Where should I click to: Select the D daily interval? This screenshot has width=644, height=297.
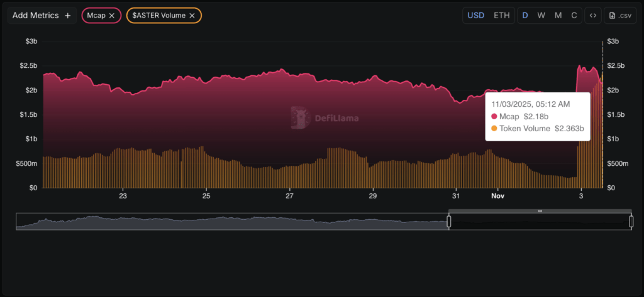(525, 16)
